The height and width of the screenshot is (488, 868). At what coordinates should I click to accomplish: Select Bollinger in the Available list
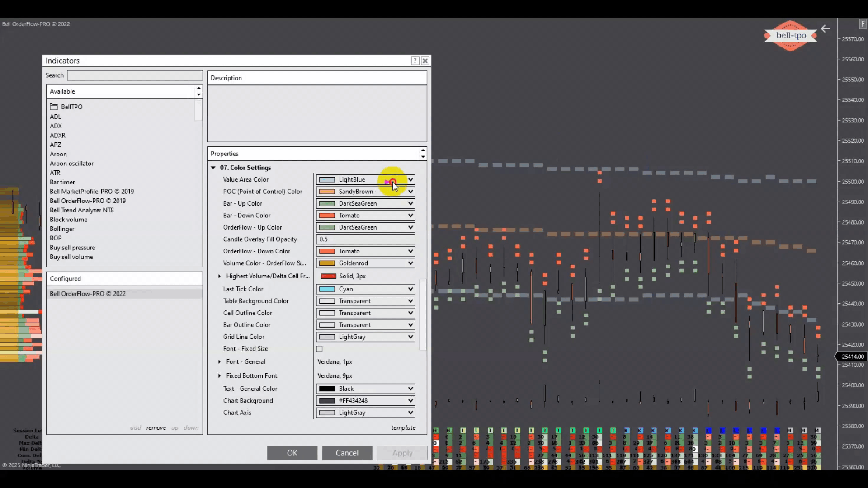(62, 229)
